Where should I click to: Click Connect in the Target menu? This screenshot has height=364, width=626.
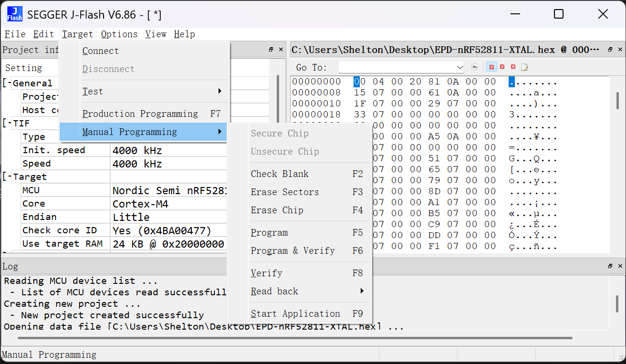101,51
